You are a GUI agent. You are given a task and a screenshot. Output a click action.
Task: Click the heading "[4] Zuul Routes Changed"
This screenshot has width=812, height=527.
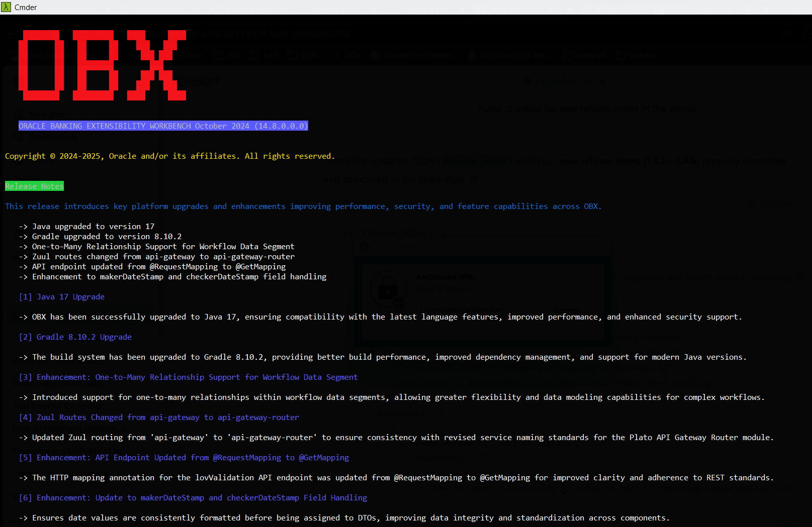click(x=159, y=417)
